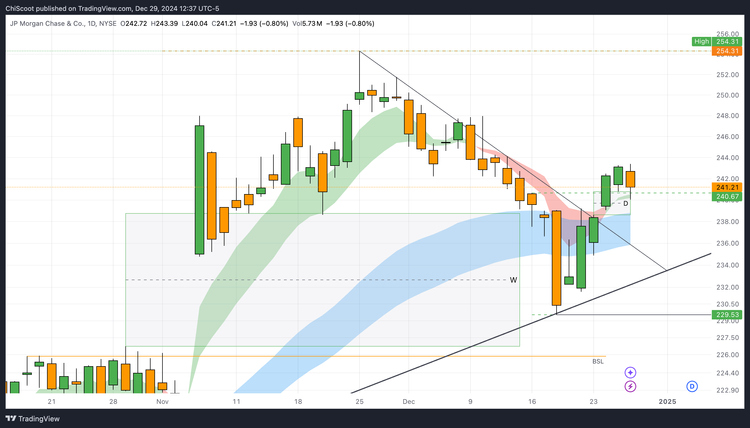Click the green 254.31 price label
This screenshot has height=428, width=750.
point(727,42)
